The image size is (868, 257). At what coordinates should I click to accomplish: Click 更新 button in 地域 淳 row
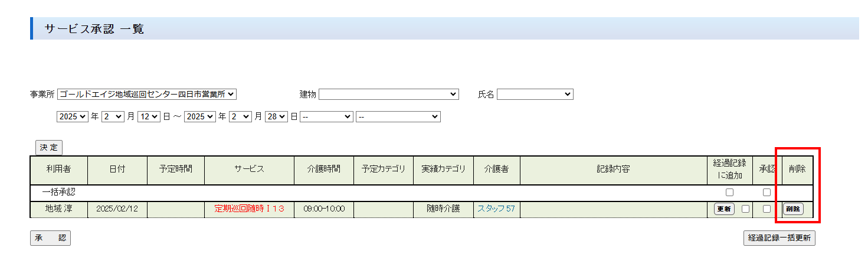click(724, 209)
